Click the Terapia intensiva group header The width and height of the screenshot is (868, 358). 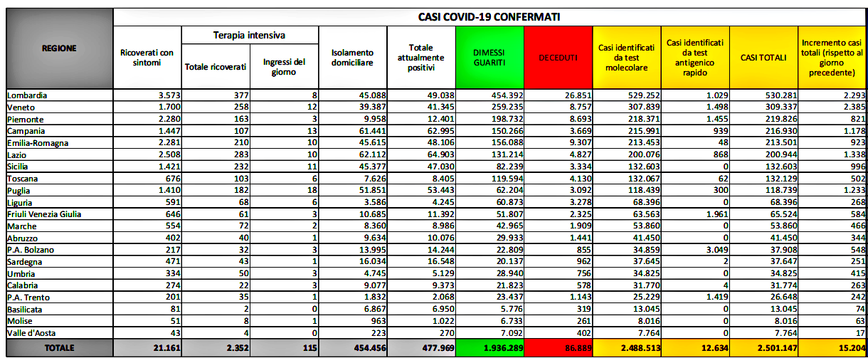click(249, 35)
